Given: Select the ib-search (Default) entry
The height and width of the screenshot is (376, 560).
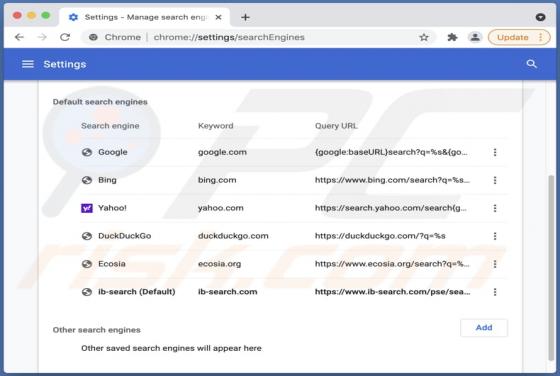Looking at the screenshot, I should click(x=137, y=292).
